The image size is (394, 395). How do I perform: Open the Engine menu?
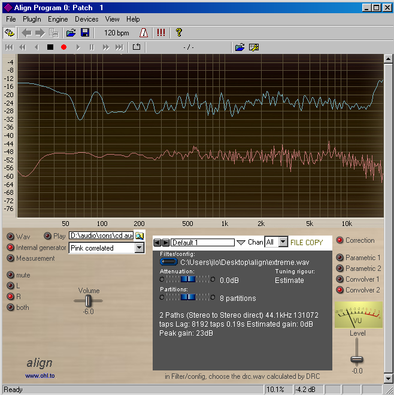pyautogui.click(x=58, y=19)
